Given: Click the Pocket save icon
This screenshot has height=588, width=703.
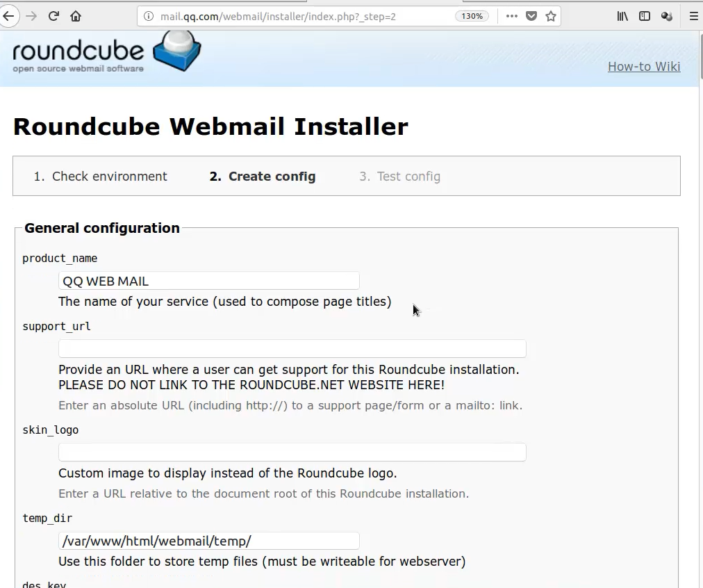Looking at the screenshot, I should pyautogui.click(x=531, y=16).
